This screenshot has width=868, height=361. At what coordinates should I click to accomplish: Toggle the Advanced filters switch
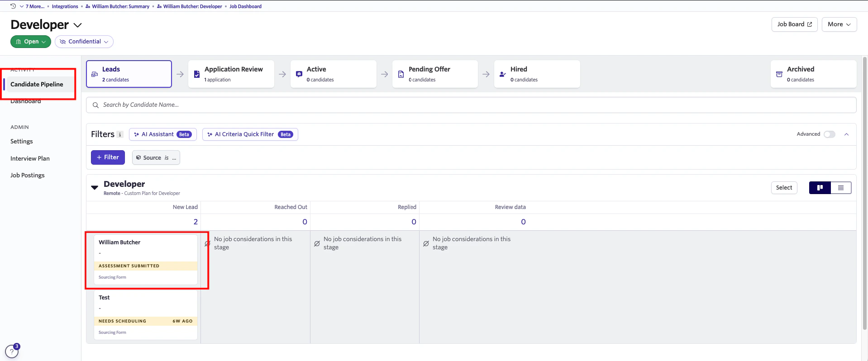tap(830, 134)
